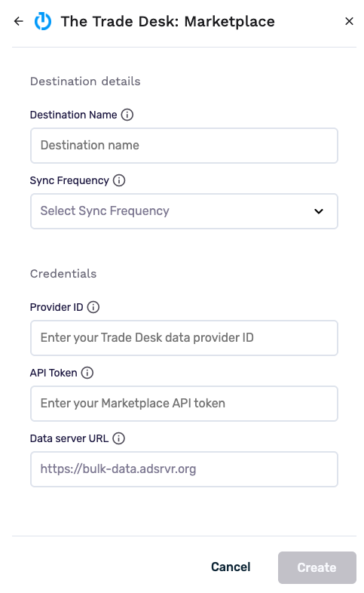The image size is (364, 593).
Task: Focus the Destination name input field
Action: [x=185, y=146]
